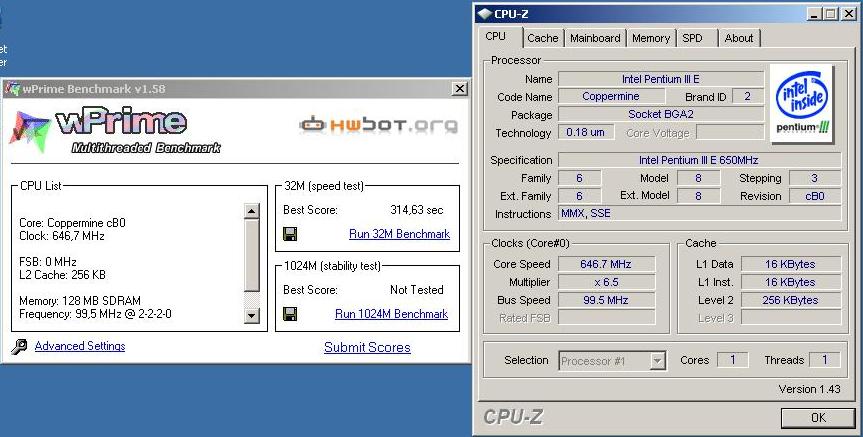This screenshot has height=437, width=863.
Task: Click the CPU-Z title bar icon
Action: [x=484, y=13]
